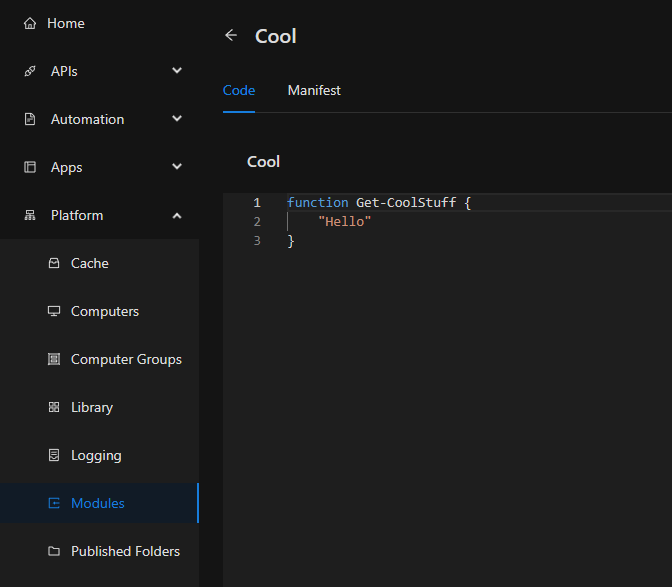Click the Library grid icon
This screenshot has height=587, width=672.
point(54,407)
